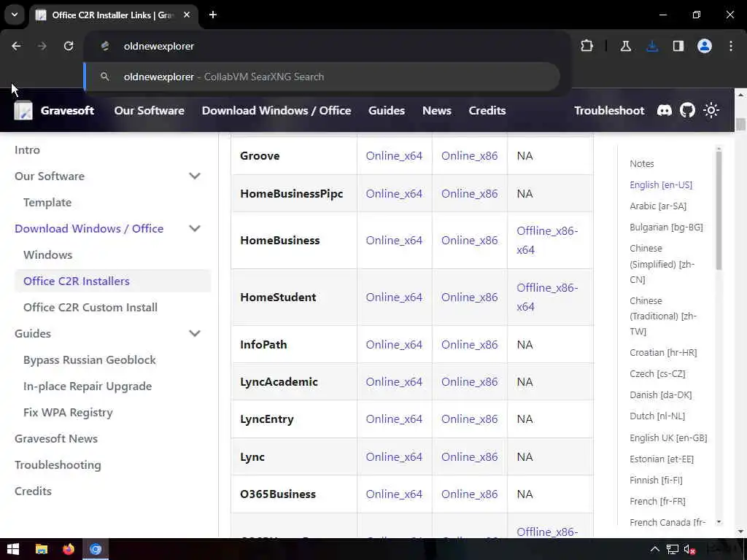
Task: Jump to Arabic [ar-SA] section
Action: click(x=658, y=206)
